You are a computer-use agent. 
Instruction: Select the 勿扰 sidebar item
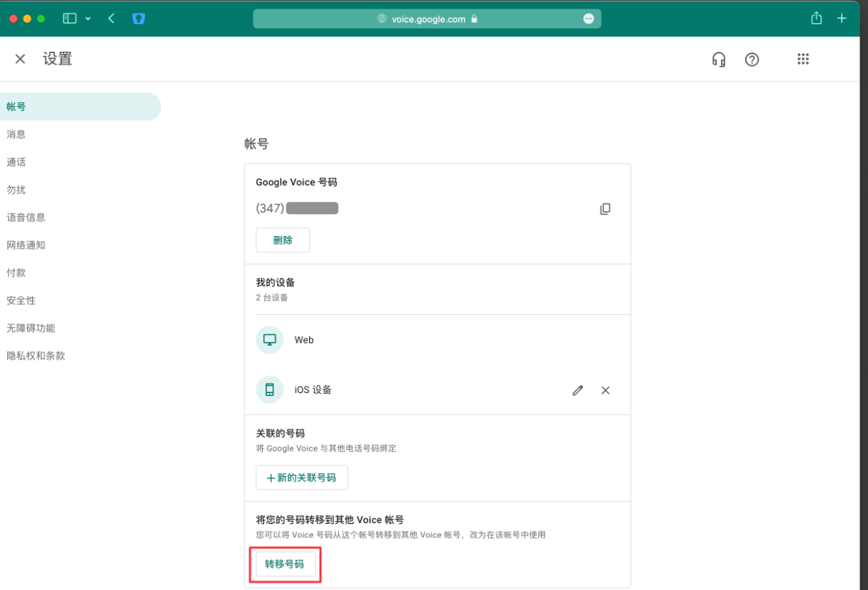click(x=80, y=190)
